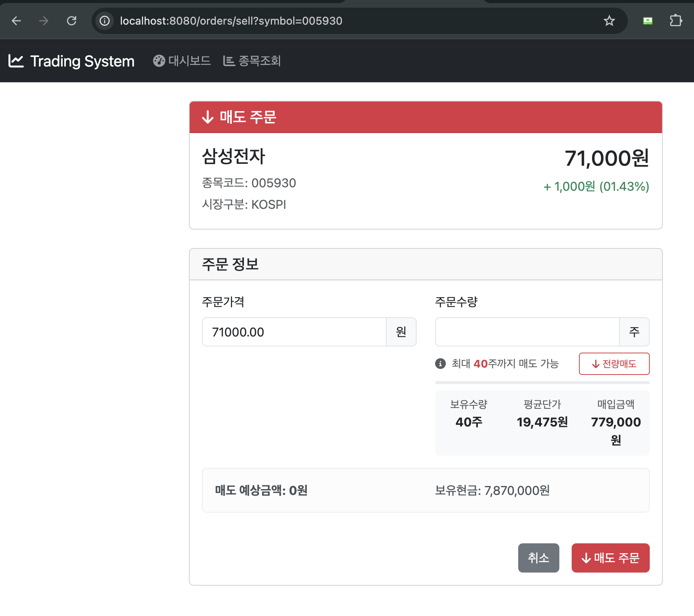Open the 종목조회 menu item
This screenshot has width=694, height=616.
(x=259, y=61)
